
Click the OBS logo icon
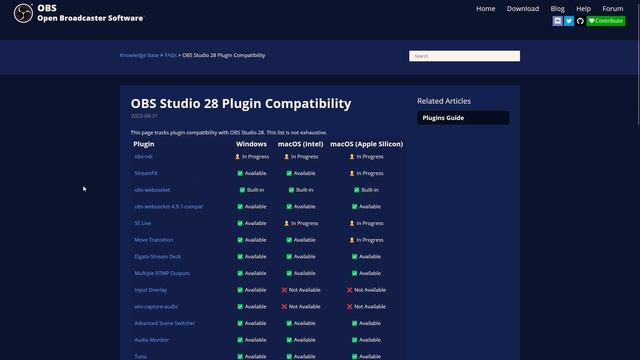(23, 13)
